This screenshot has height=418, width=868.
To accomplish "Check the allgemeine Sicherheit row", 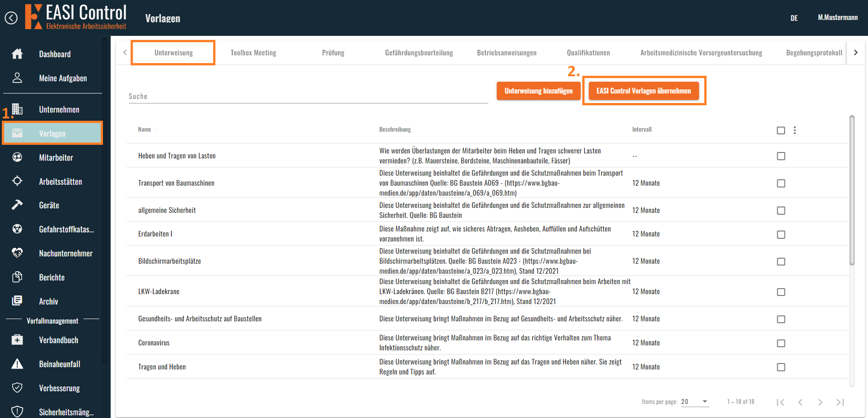I will [x=781, y=211].
